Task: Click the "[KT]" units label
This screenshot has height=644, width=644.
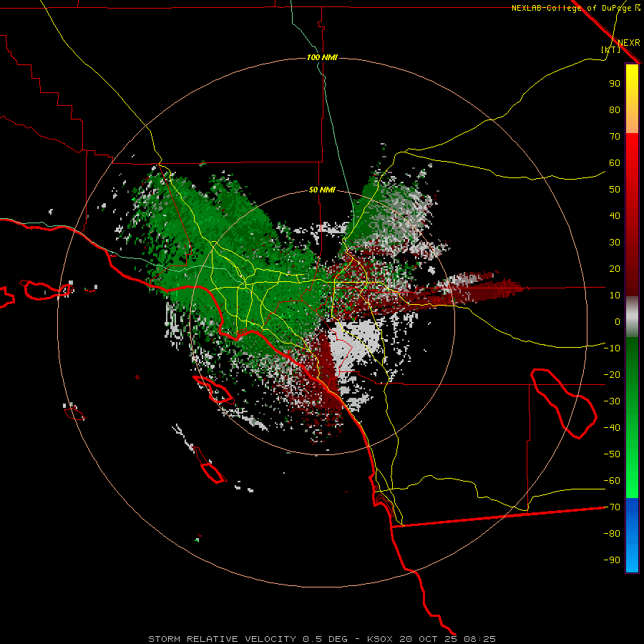Action: tap(610, 49)
